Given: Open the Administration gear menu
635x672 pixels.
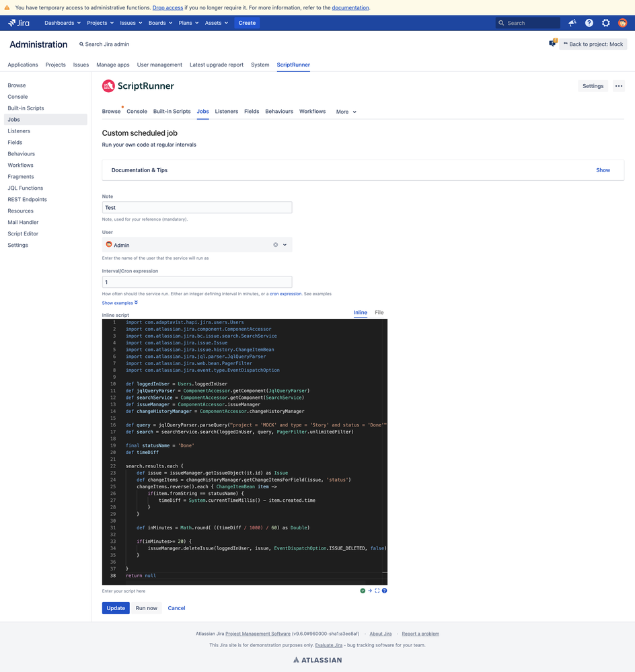Looking at the screenshot, I should tap(606, 23).
